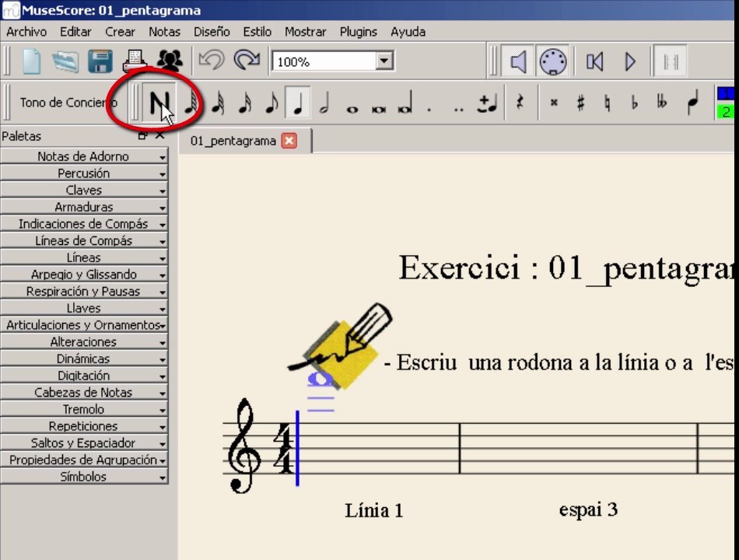This screenshot has height=560, width=739.
Task: Toggle the MIDI input connector button
Action: coord(552,61)
